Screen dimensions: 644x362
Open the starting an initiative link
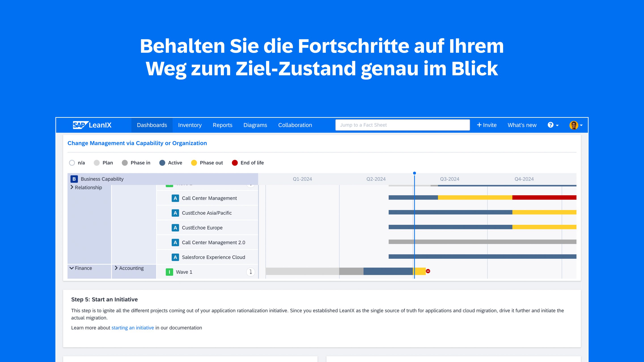coord(133,328)
